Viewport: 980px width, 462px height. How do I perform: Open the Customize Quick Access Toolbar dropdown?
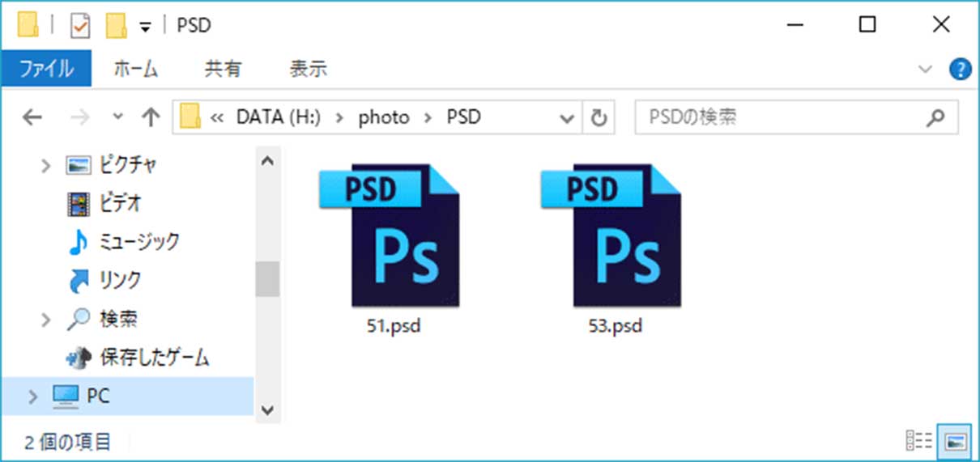145,27
